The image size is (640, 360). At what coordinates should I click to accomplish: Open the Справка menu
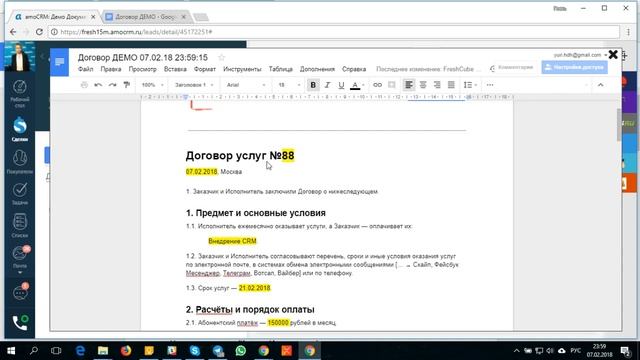click(x=354, y=69)
